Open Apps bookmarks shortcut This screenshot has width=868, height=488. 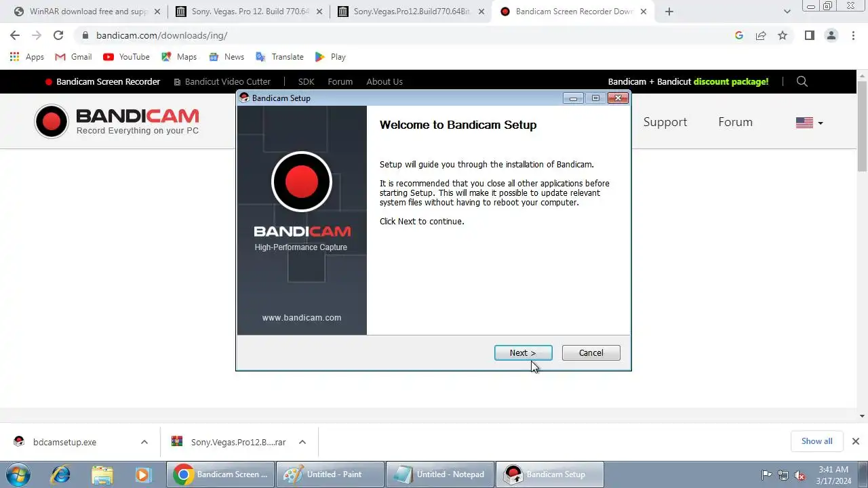tap(27, 57)
